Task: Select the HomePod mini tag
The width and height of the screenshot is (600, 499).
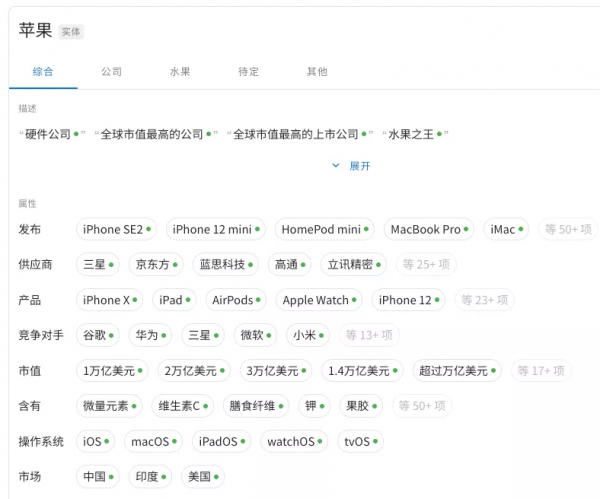Action: coord(324,229)
